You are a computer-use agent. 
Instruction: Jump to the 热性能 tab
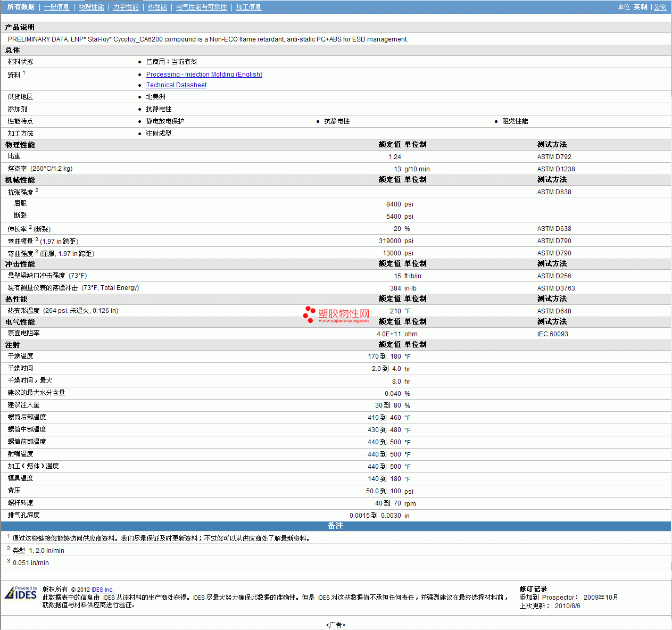[157, 7]
